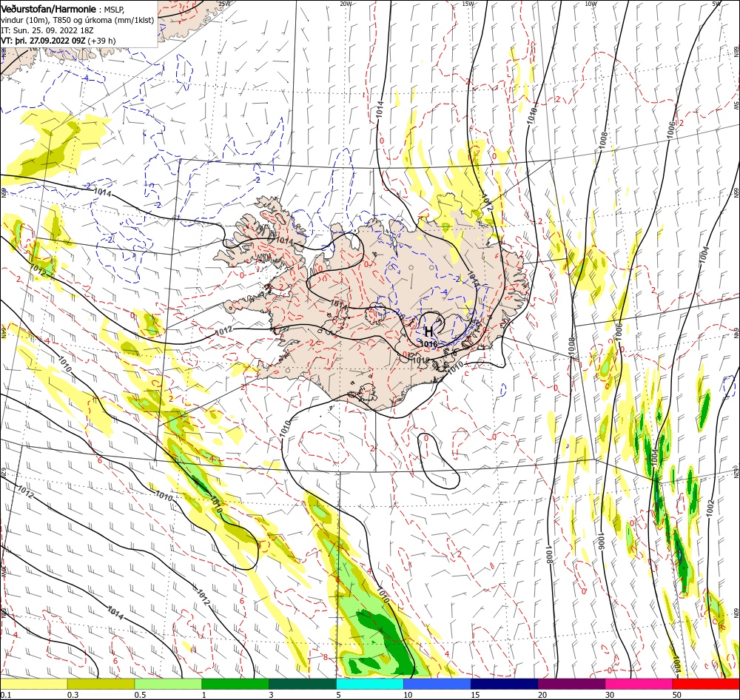Screen dimensions: 740x700
Task: Click the '1002' isobar label
Action: coord(710,508)
